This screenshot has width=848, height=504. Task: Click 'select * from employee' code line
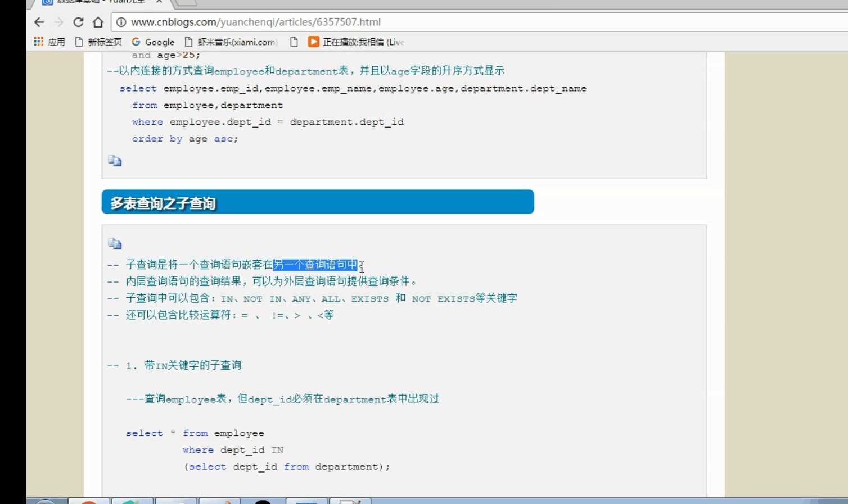point(195,433)
